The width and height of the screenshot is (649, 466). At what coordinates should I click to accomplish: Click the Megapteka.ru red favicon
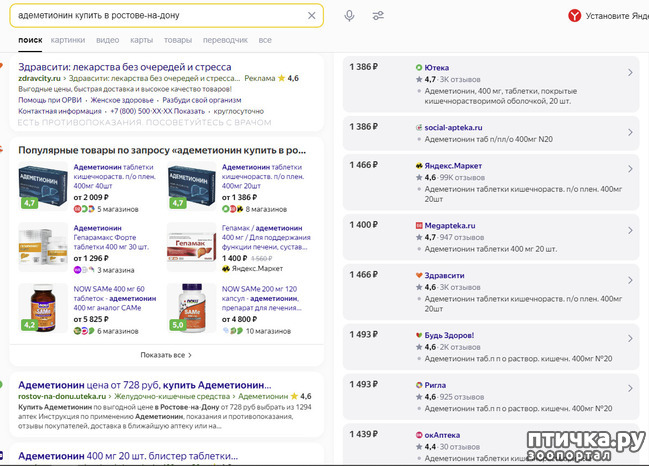point(419,226)
